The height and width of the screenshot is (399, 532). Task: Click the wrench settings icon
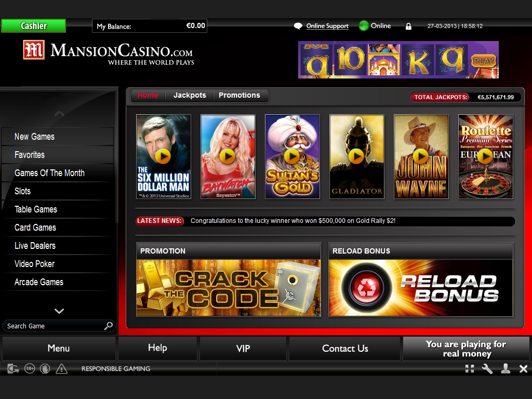[487, 369]
